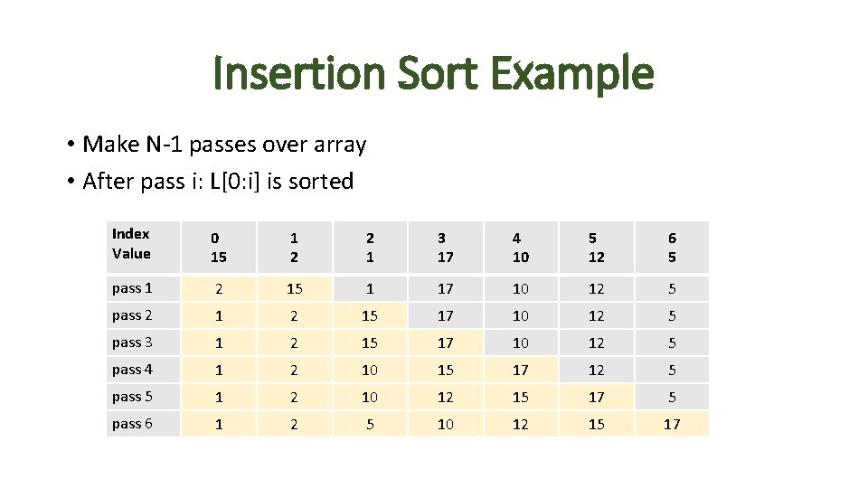Select the "Index Value" header cell
The width and height of the screenshot is (868, 488).
pos(143,244)
